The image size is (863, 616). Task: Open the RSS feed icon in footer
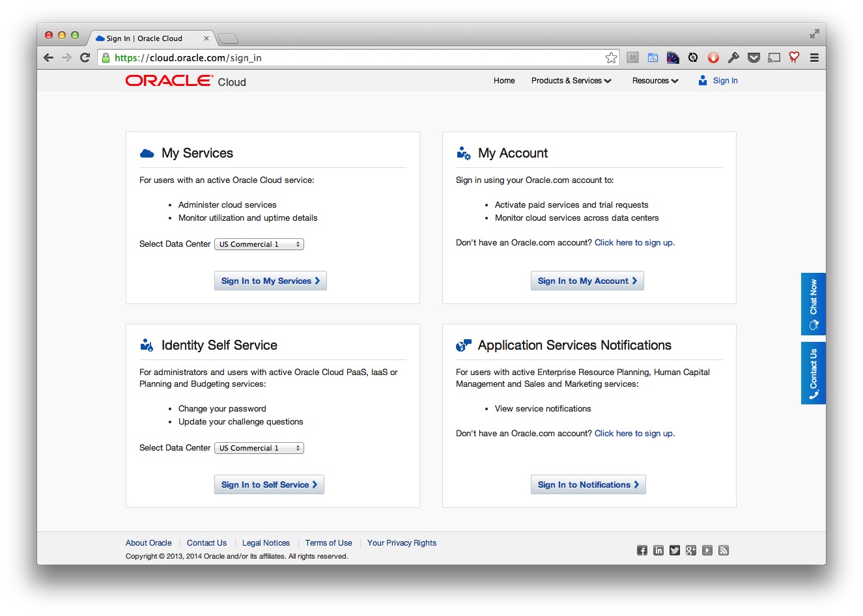(724, 550)
